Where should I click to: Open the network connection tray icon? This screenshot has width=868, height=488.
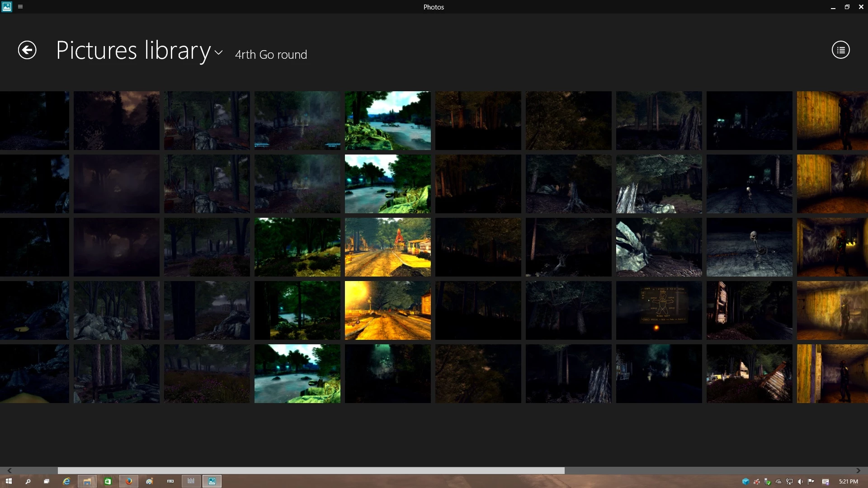789,481
